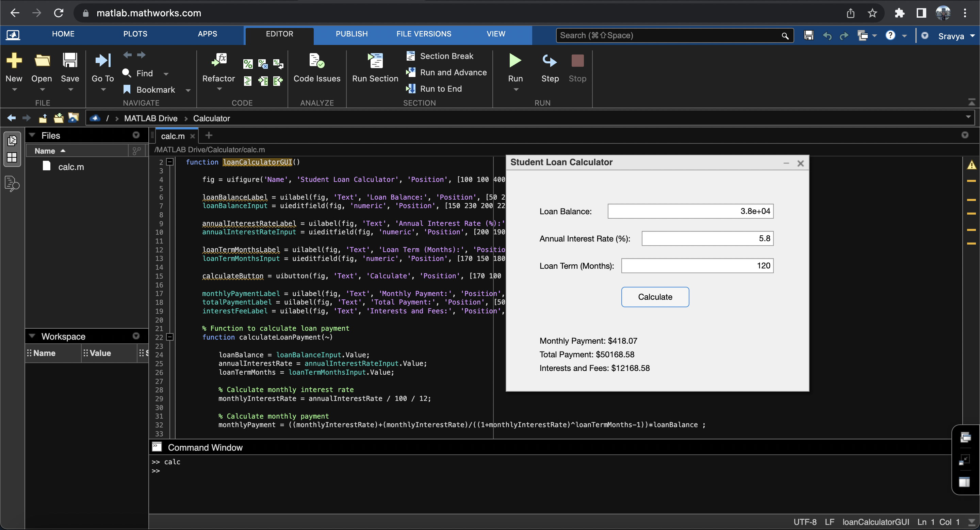This screenshot has height=530, width=980.
Task: Click the Loan Balance input field
Action: point(690,211)
